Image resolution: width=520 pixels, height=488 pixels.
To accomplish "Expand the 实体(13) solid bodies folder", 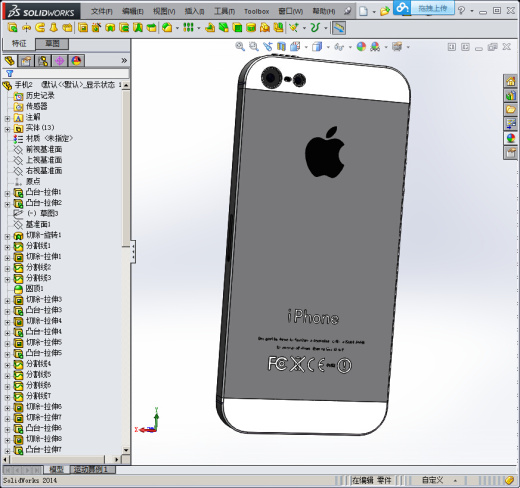I will pyautogui.click(x=7, y=128).
